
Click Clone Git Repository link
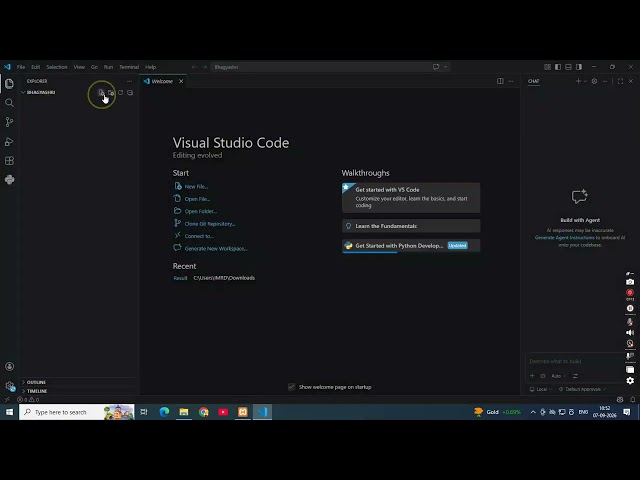tap(210, 224)
